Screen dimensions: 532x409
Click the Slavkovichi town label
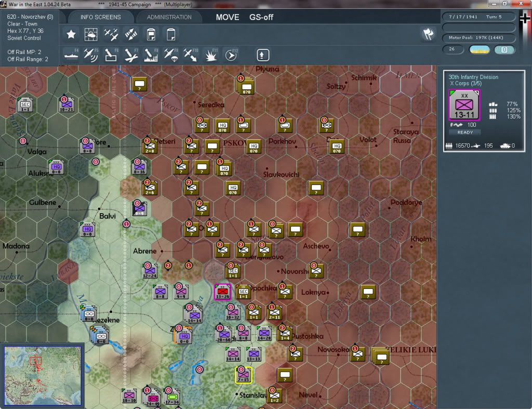click(281, 175)
